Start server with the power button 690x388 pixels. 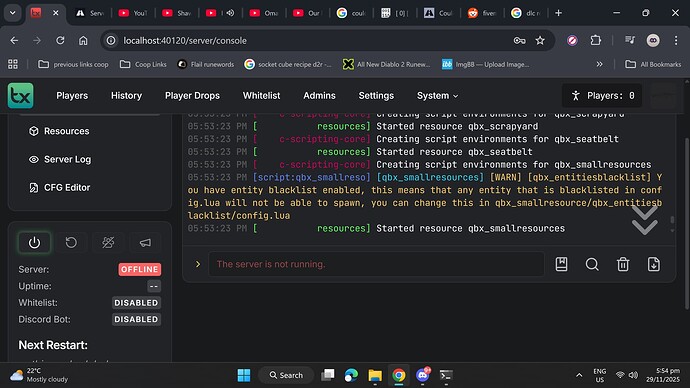(x=34, y=242)
